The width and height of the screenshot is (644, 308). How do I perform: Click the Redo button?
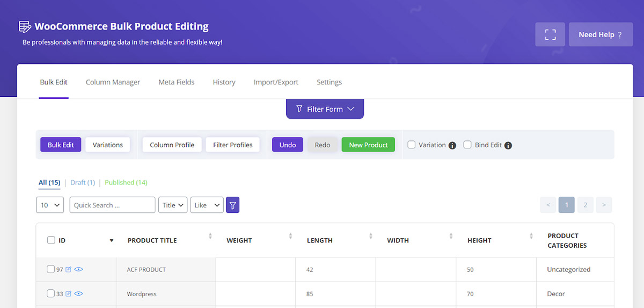[x=323, y=145]
